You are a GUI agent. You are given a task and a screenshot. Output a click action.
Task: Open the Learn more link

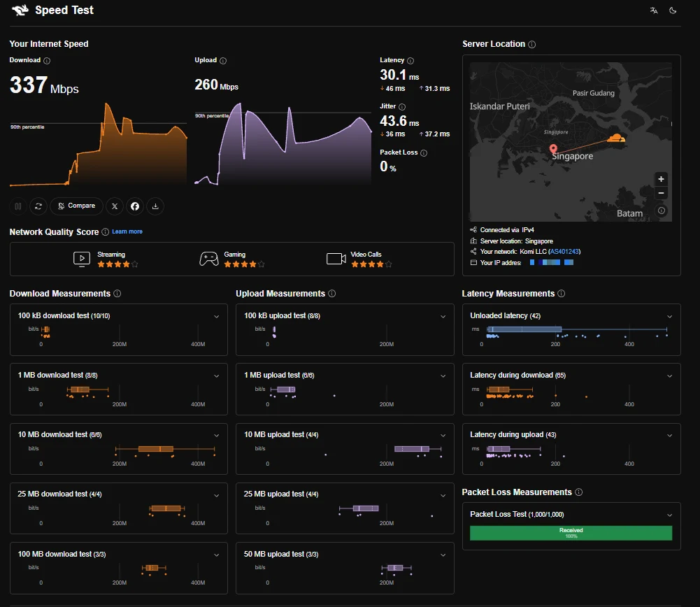coord(127,231)
